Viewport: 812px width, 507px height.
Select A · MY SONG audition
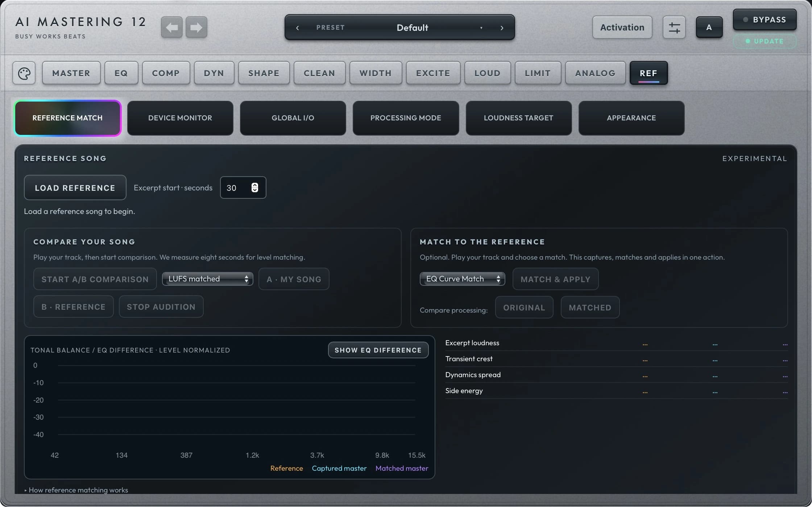pos(294,279)
